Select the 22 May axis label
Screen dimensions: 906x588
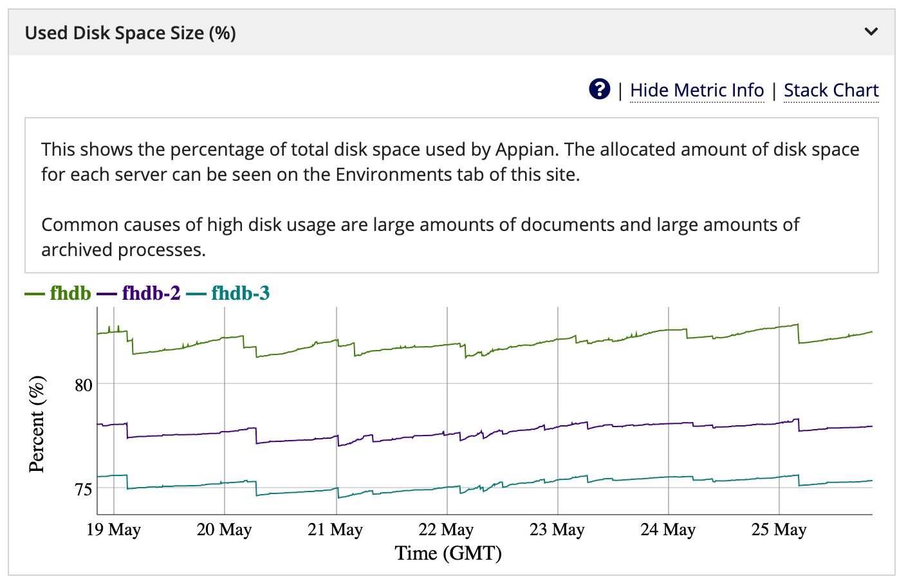click(446, 529)
